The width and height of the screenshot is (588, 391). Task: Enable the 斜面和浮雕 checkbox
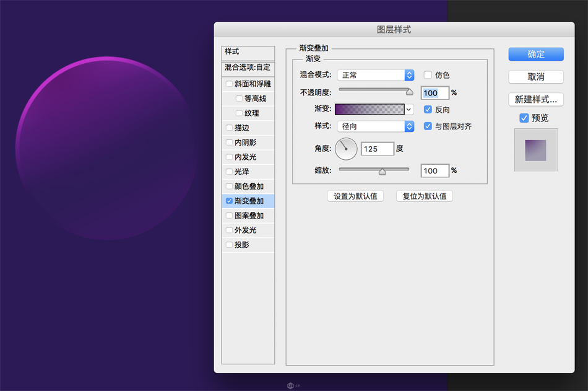(229, 84)
